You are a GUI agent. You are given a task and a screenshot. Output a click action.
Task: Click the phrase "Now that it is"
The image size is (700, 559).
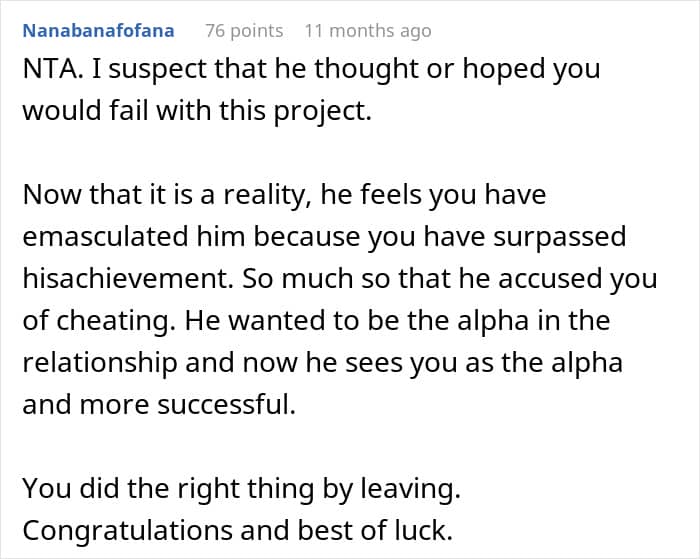tap(93, 194)
